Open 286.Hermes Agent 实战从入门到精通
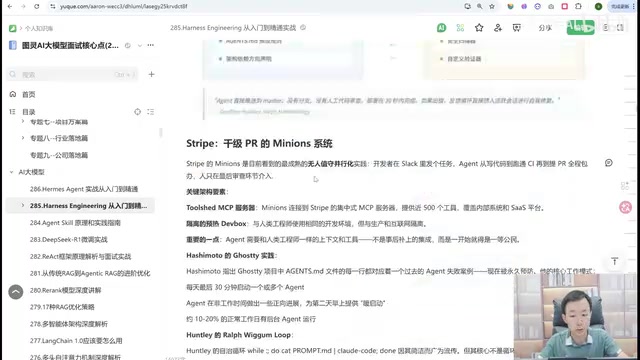Viewport: 640px width, 360px height. point(84,189)
